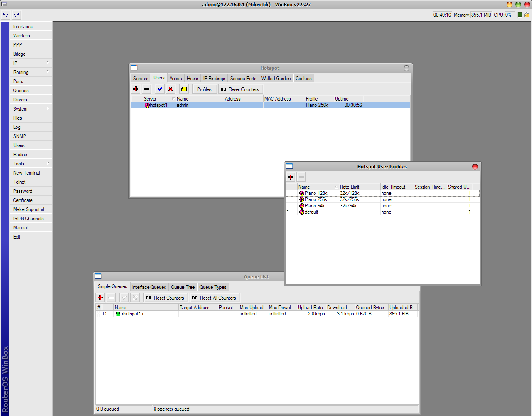
Task: Add a new simple queue with the plus icon
Action: click(100, 298)
